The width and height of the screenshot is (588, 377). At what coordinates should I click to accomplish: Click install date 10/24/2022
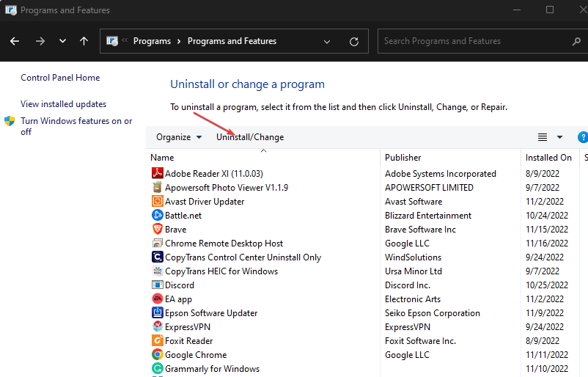pos(547,216)
